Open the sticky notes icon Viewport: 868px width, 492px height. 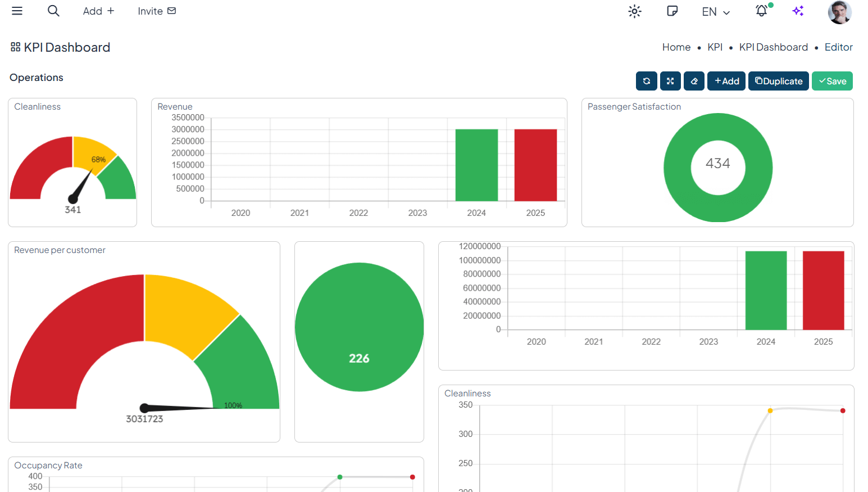click(x=672, y=11)
